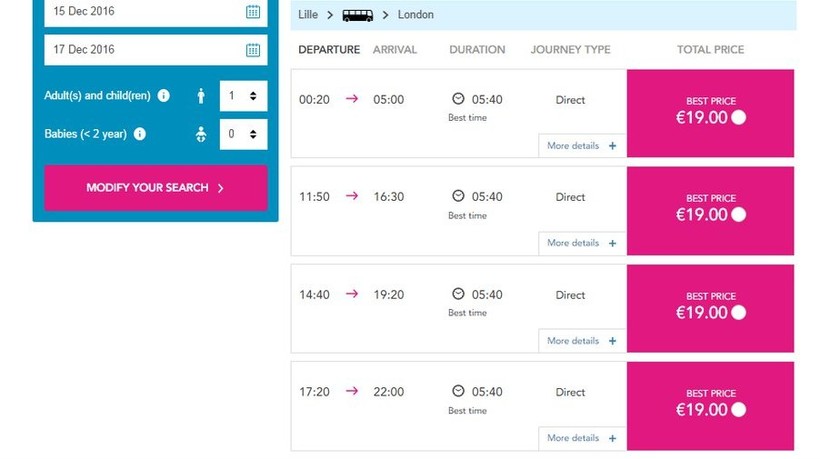The width and height of the screenshot is (820, 459).
Task: Click info icon beside Adult(s) and child(ren)
Action: 164,96
